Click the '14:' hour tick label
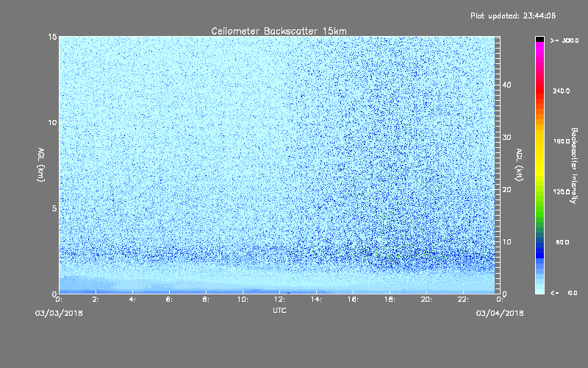Image resolution: width=588 pixels, height=368 pixels. click(316, 300)
